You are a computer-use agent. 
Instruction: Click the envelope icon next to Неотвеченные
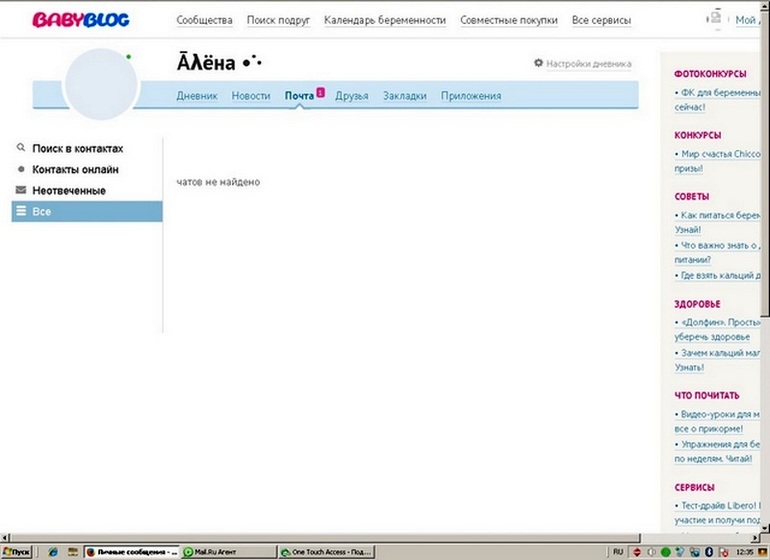[20, 190]
